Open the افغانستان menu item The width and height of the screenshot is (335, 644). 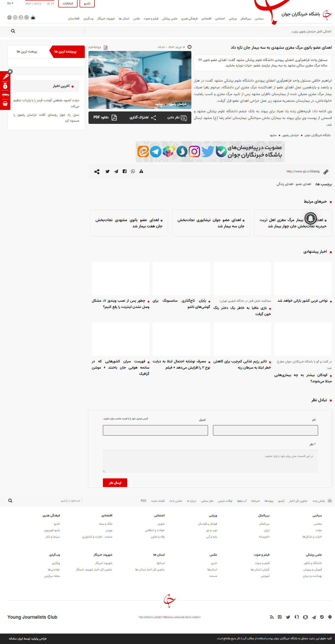point(74,18)
